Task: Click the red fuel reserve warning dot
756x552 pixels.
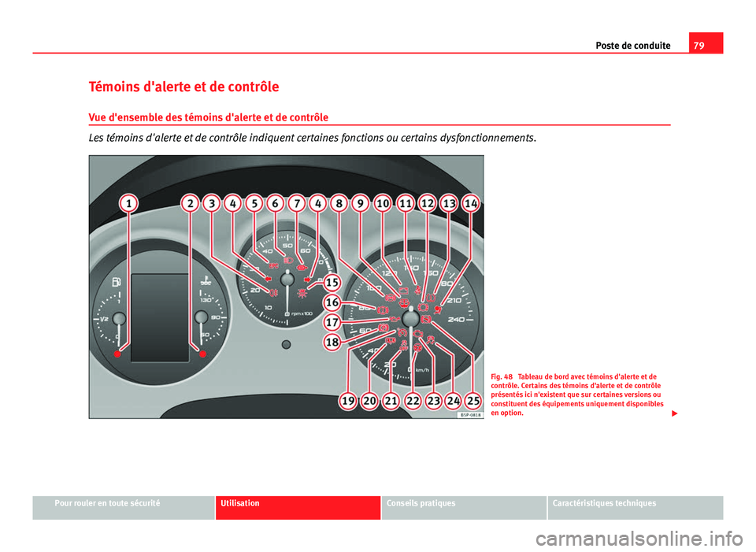Action: [117, 354]
